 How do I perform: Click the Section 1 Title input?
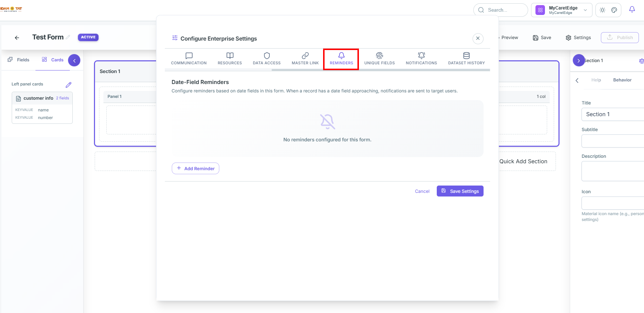(613, 114)
